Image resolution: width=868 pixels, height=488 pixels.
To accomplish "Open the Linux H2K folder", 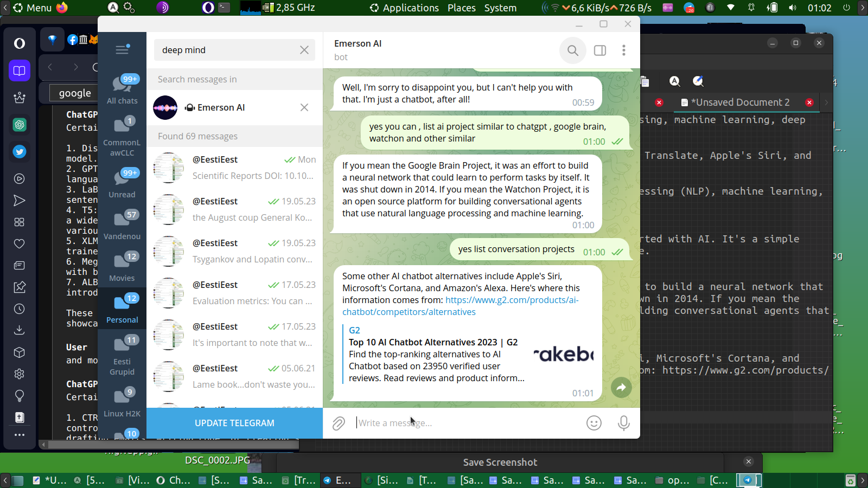I will (122, 402).
